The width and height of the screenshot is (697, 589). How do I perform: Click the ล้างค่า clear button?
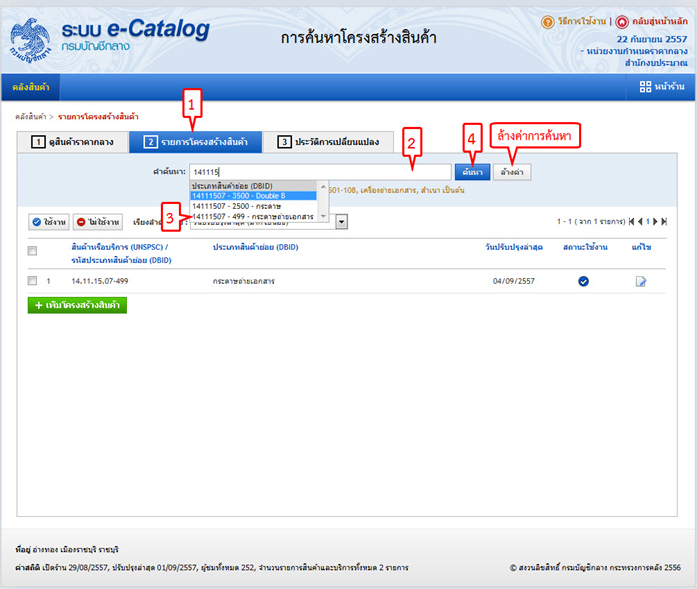coord(512,172)
